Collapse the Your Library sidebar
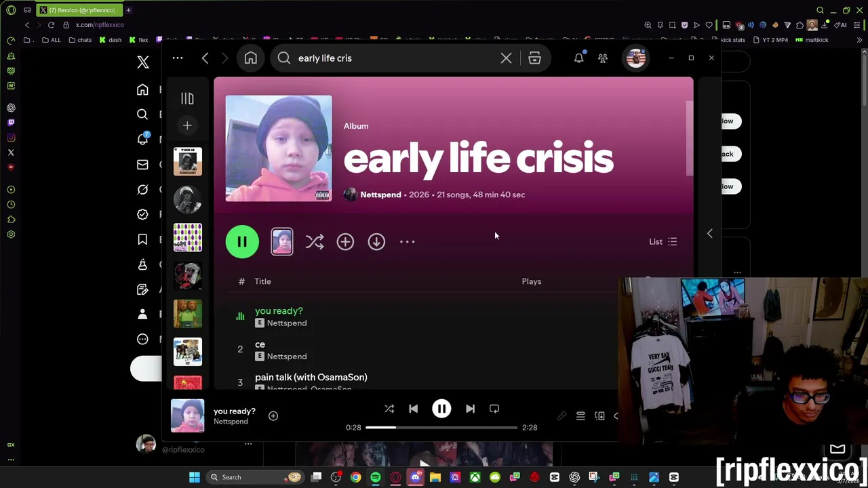 click(187, 99)
